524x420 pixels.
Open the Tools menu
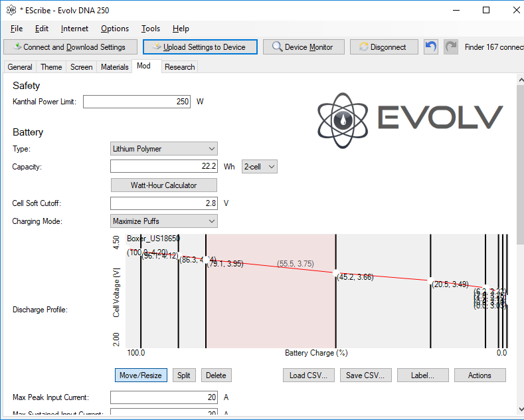(x=150, y=29)
